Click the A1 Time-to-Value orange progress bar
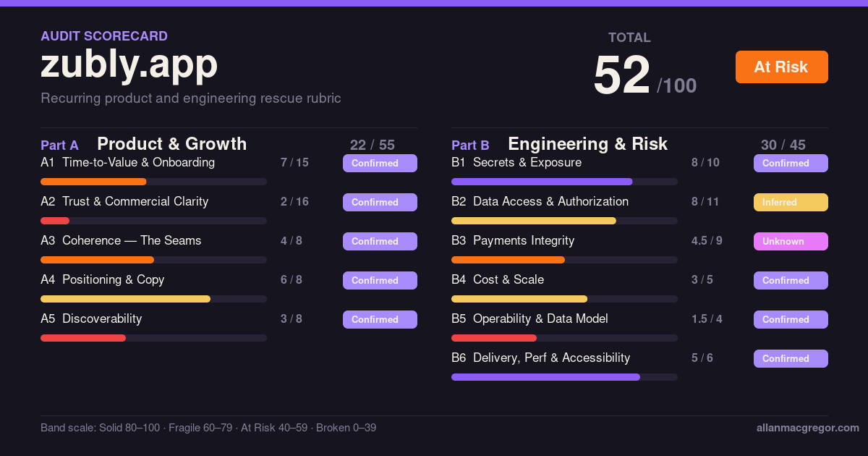Viewport: 868px width, 456px height. click(x=93, y=182)
